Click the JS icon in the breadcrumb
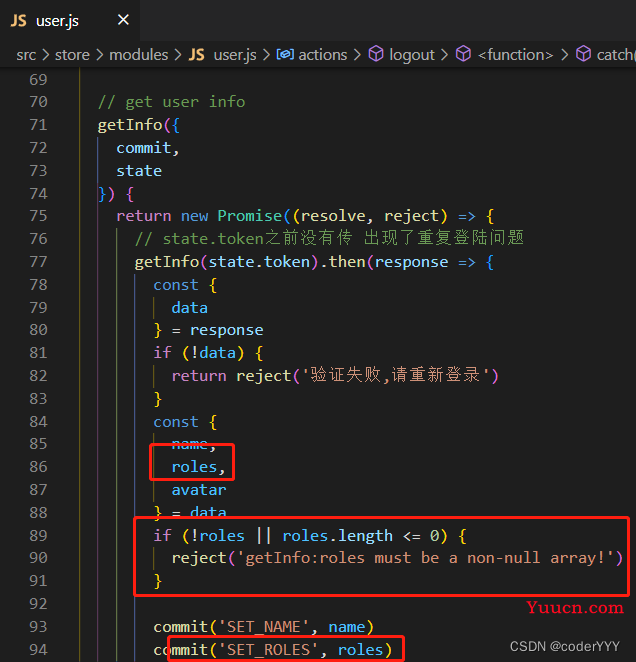 pyautogui.click(x=197, y=55)
